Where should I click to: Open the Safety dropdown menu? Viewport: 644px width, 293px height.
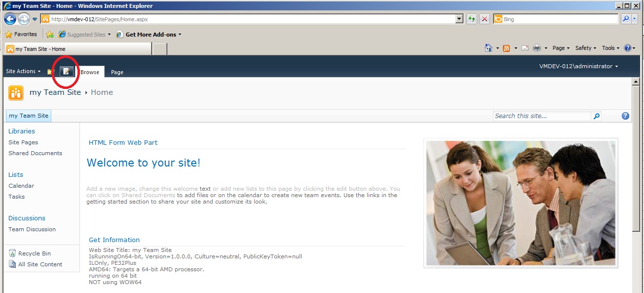[x=584, y=48]
